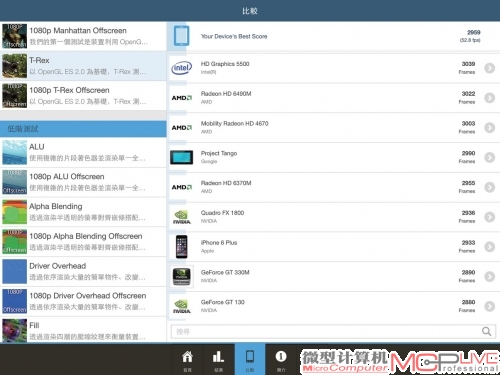Click AMD logo beside Radeon HD 6490M
Viewport: 500px width, 375px height.
tap(182, 98)
